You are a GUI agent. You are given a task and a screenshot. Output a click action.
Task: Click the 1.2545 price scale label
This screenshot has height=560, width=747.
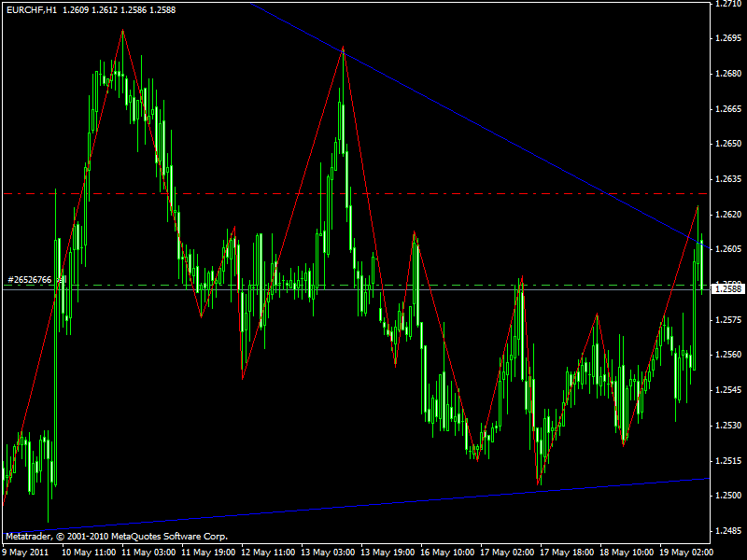(727, 390)
